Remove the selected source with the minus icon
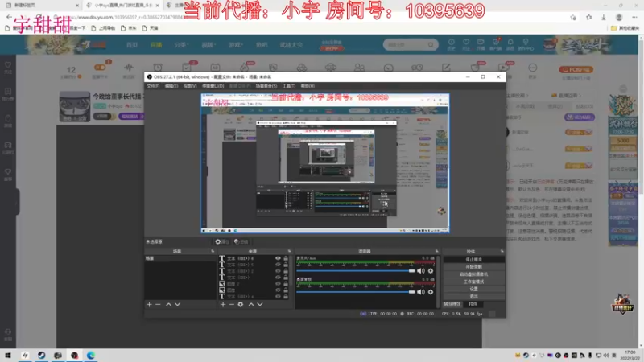The width and height of the screenshot is (644, 362). pos(232,305)
